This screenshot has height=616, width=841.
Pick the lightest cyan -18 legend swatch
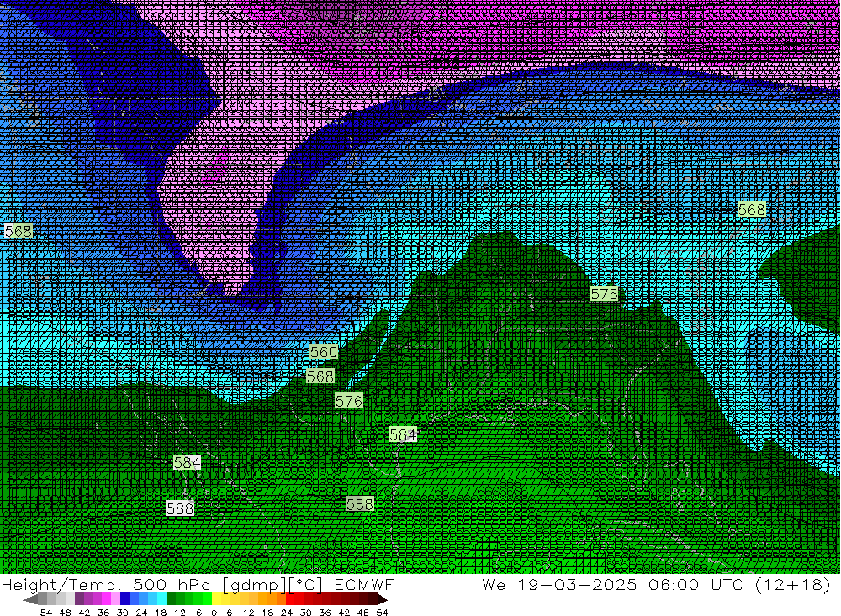coord(162,599)
